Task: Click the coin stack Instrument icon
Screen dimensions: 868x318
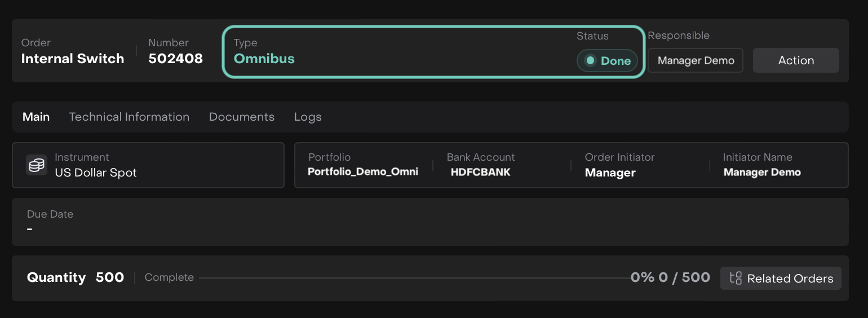Action: (37, 165)
